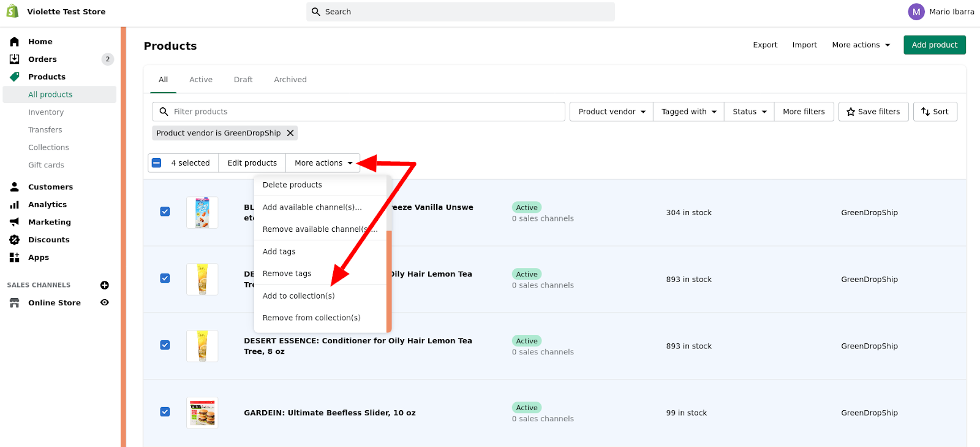The image size is (980, 447).
Task: Focus the Filter products field
Action: pos(358,112)
